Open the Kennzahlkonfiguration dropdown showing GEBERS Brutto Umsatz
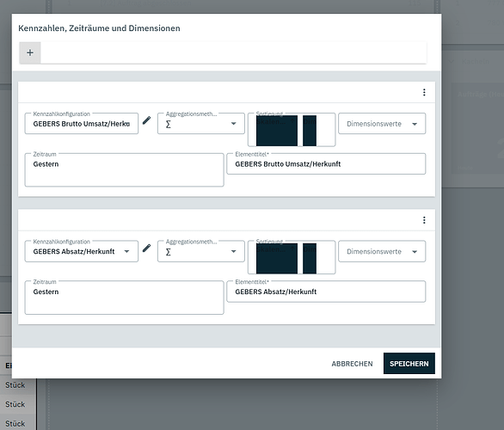 [x=82, y=123]
